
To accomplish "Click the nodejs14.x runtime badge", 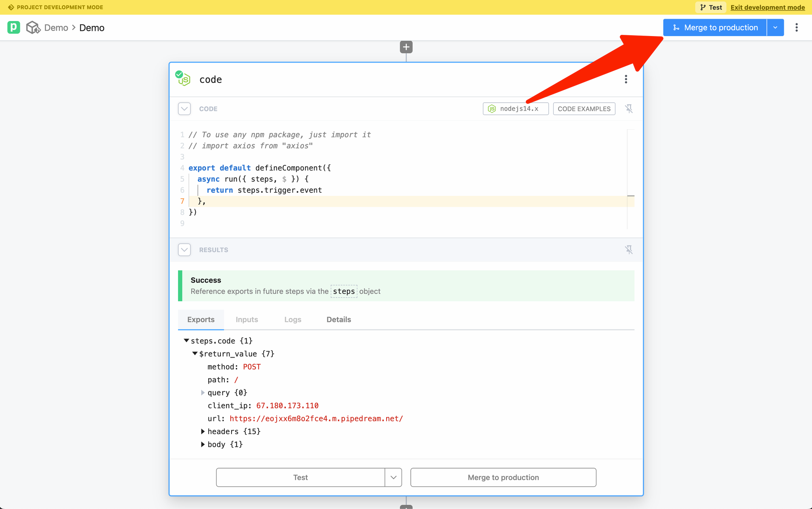I will coord(515,109).
